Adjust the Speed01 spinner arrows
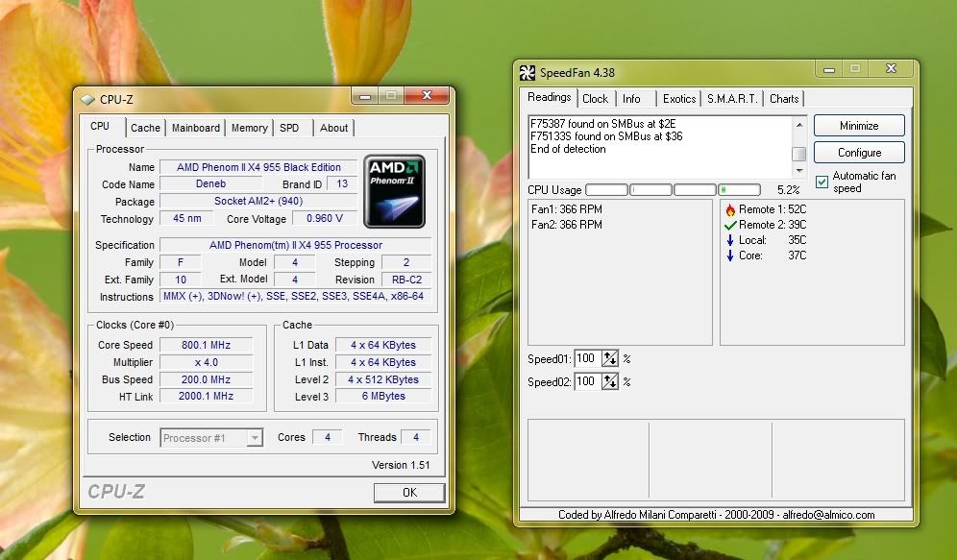The height and width of the screenshot is (560, 957). tap(610, 358)
